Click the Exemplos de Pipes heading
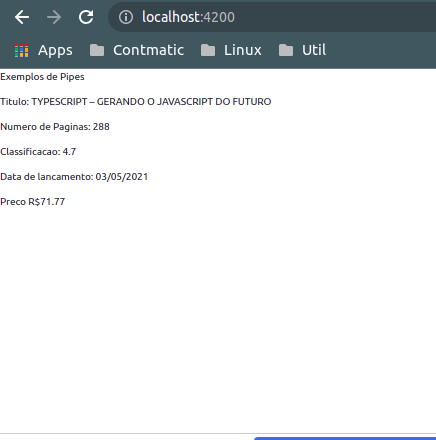The width and height of the screenshot is (436, 440). pos(42,77)
